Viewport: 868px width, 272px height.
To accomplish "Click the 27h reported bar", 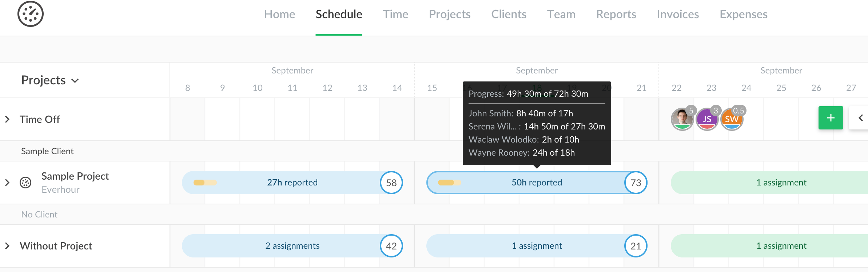I will 292,183.
